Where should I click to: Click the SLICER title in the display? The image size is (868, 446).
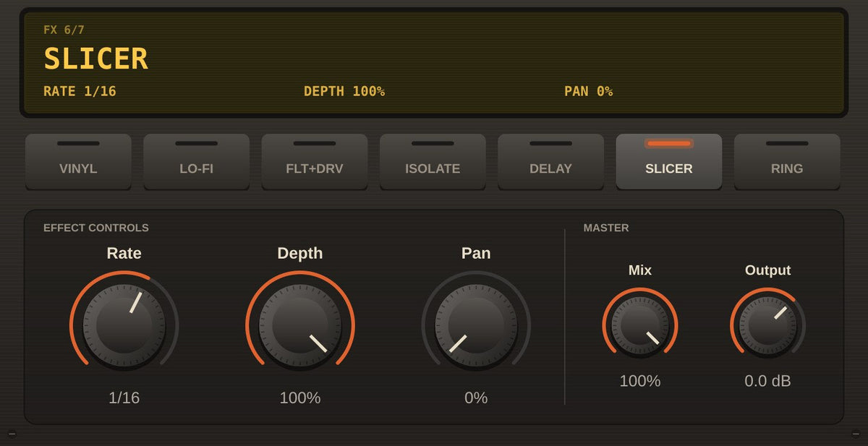pos(95,59)
